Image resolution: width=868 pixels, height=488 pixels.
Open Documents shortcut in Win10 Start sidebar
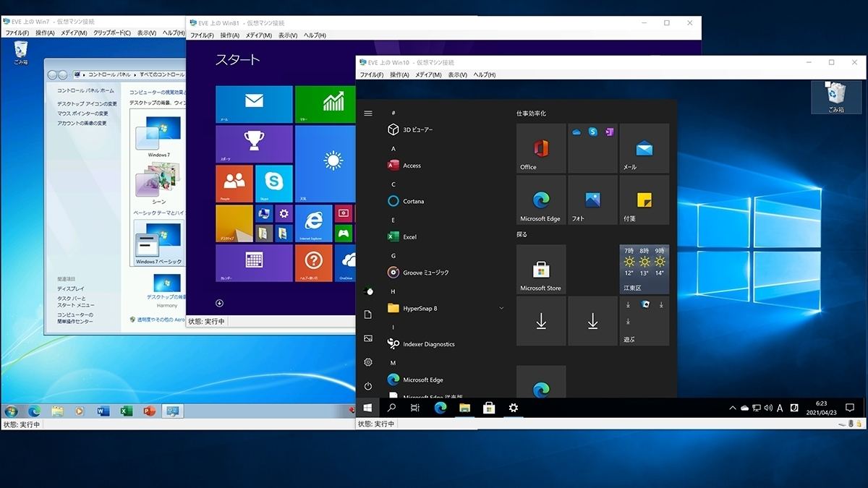[x=368, y=314]
